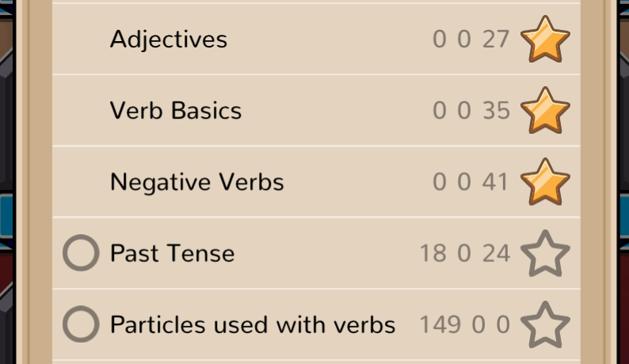Click the first 0 in the Adjectives row
Image resolution: width=629 pixels, height=364 pixels.
click(440, 40)
